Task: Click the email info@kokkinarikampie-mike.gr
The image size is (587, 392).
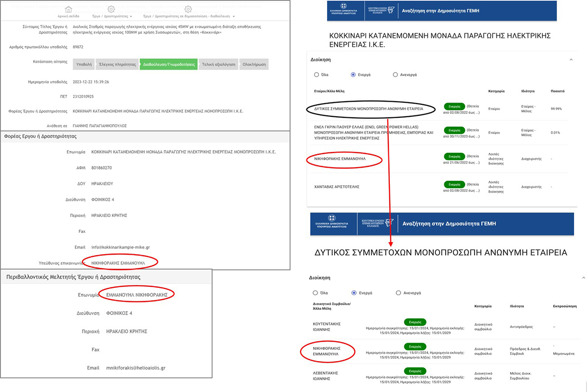Action: click(x=120, y=247)
